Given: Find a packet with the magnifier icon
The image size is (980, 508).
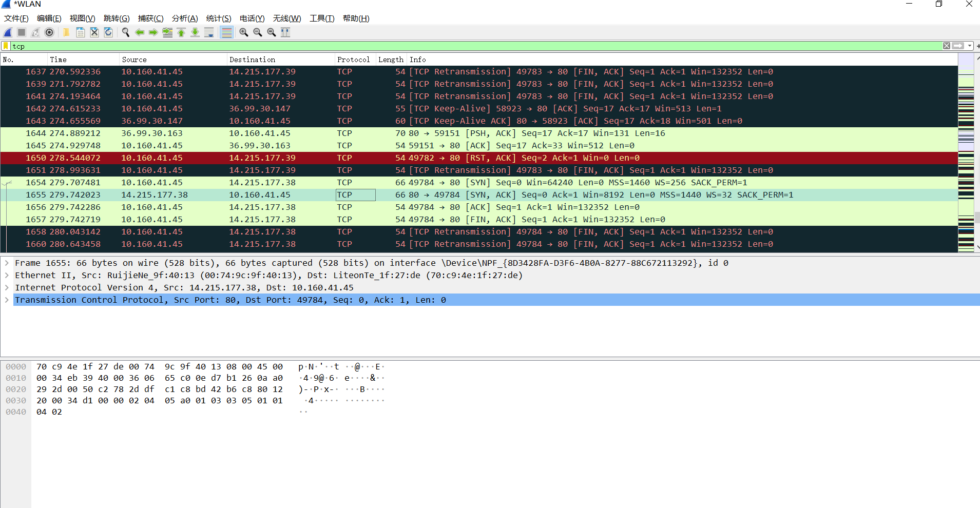Looking at the screenshot, I should (125, 32).
